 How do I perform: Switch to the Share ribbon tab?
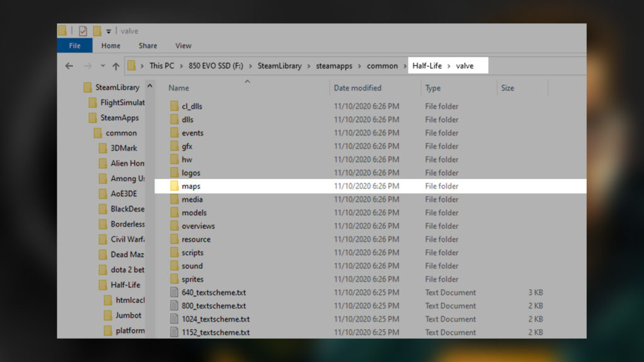(x=148, y=45)
